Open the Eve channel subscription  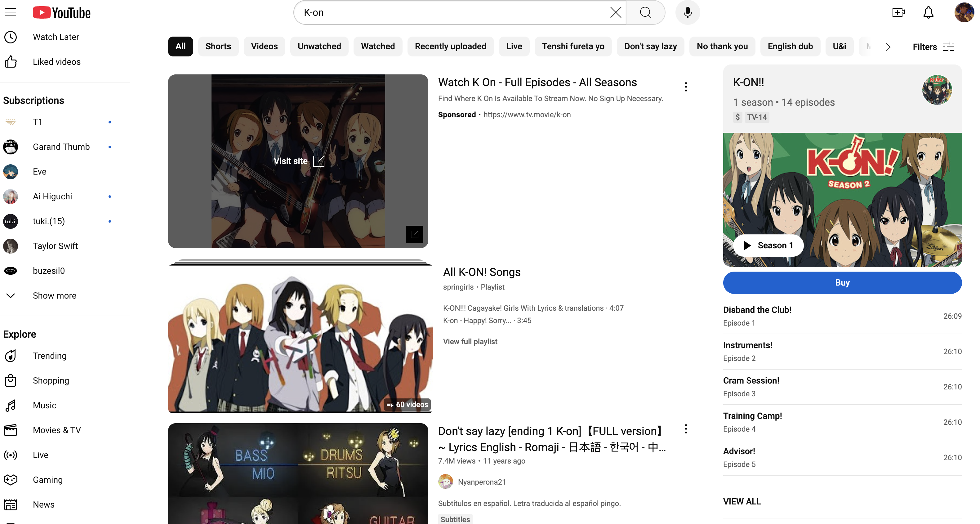pos(65,171)
